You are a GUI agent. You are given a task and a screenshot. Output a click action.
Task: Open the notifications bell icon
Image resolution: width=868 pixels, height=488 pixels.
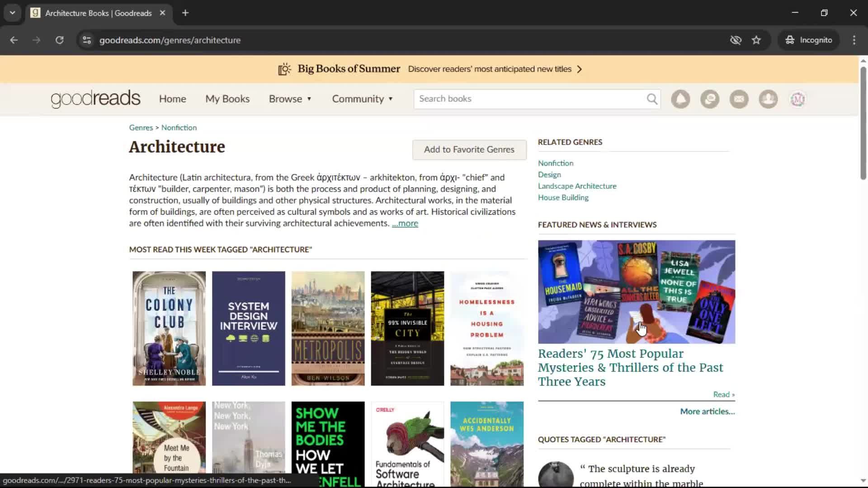coord(680,99)
